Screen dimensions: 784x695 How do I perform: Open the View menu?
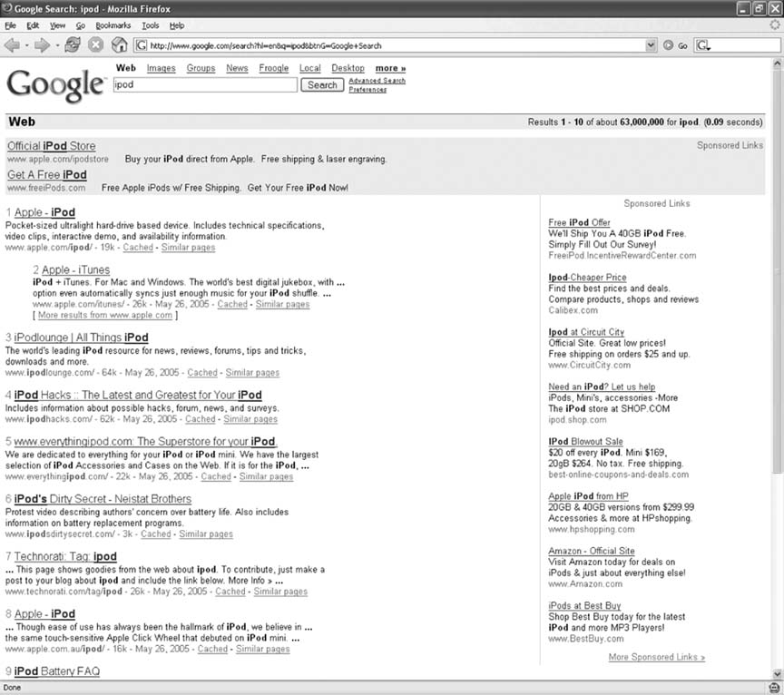tap(57, 25)
